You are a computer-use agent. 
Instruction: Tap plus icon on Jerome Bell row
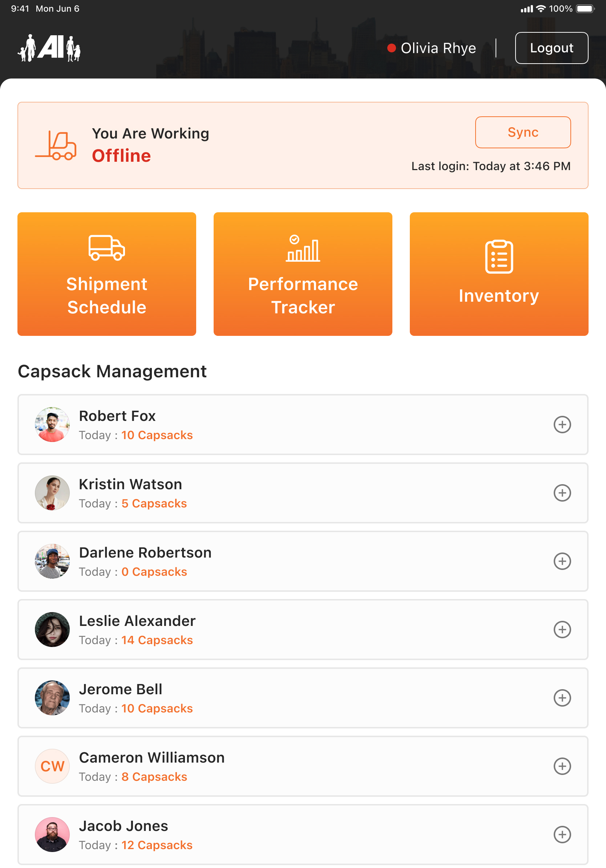pos(562,698)
